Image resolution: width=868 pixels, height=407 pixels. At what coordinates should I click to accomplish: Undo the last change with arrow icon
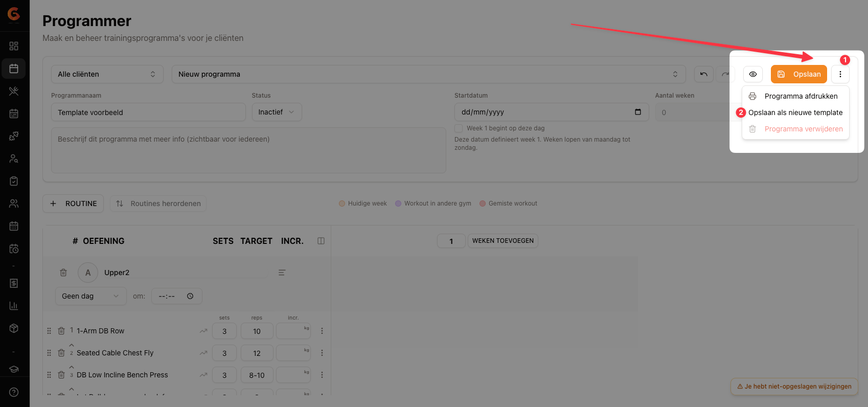[704, 74]
